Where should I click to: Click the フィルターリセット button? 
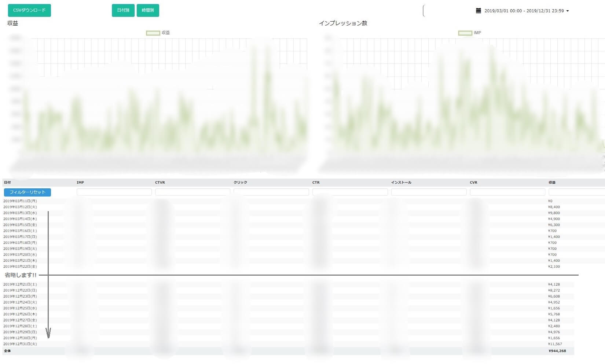(27, 192)
